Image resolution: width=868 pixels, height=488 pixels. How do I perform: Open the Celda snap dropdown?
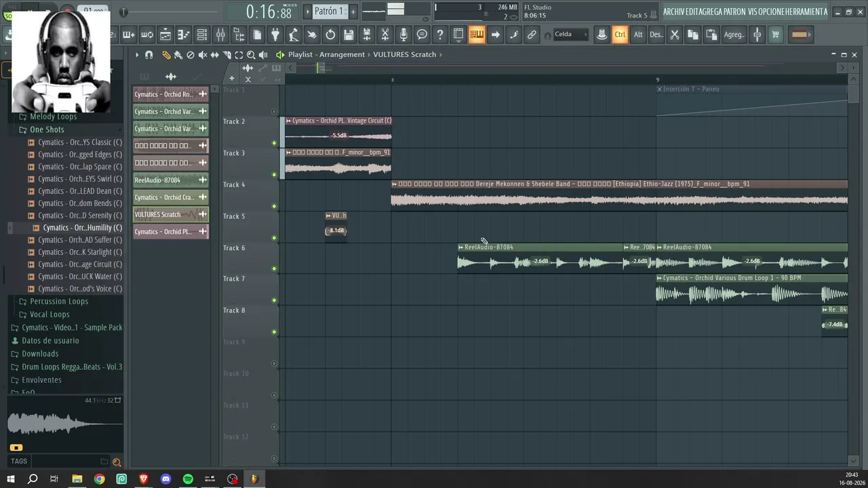tap(571, 35)
